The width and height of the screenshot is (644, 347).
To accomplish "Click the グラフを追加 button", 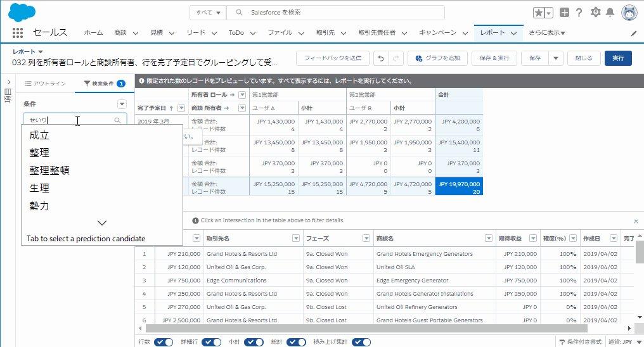I will click(x=437, y=58).
